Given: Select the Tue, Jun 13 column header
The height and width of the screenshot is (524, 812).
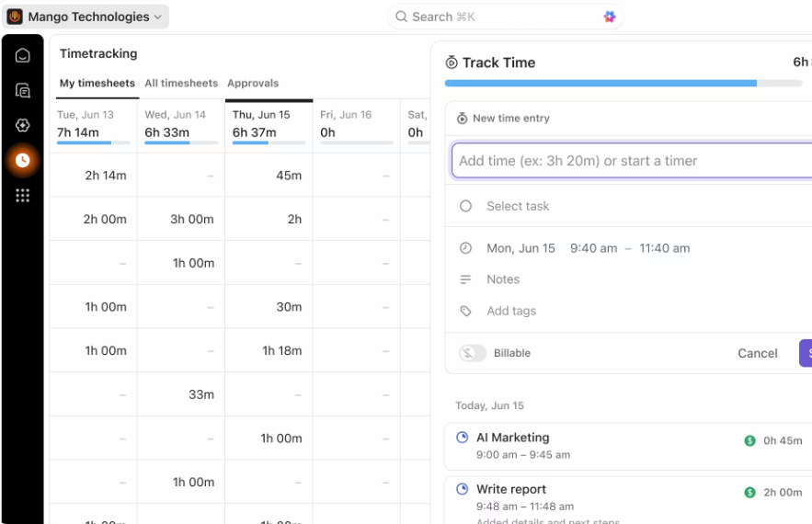Looking at the screenshot, I should (x=93, y=126).
